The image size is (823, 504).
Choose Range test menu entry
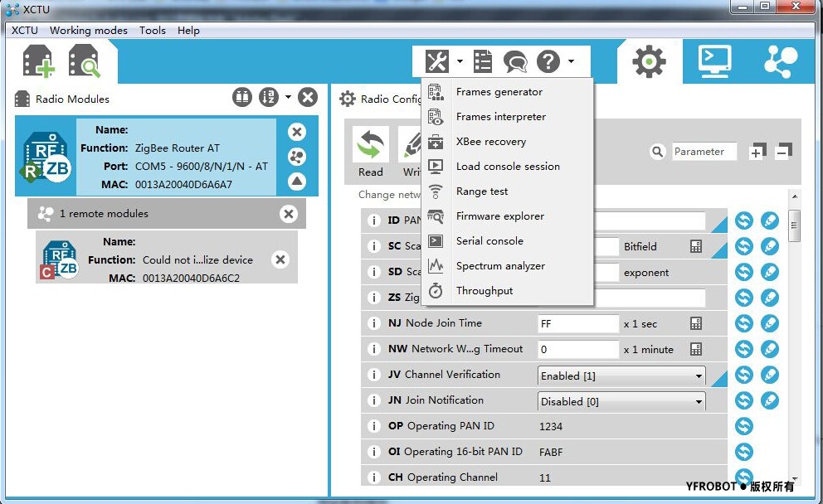(482, 191)
